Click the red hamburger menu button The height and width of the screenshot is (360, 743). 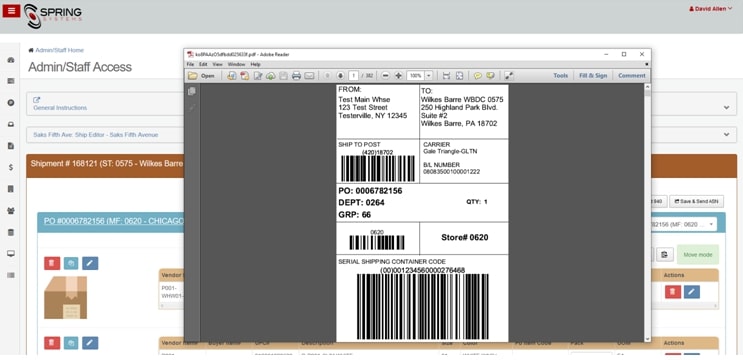11,10
